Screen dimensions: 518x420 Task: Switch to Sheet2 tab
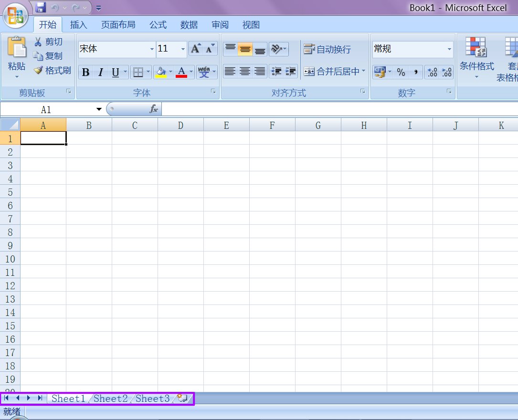[x=111, y=399]
